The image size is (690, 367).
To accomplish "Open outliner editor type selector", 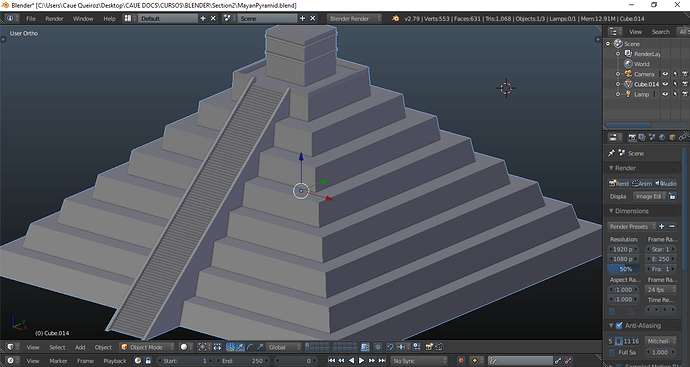I will pos(614,32).
